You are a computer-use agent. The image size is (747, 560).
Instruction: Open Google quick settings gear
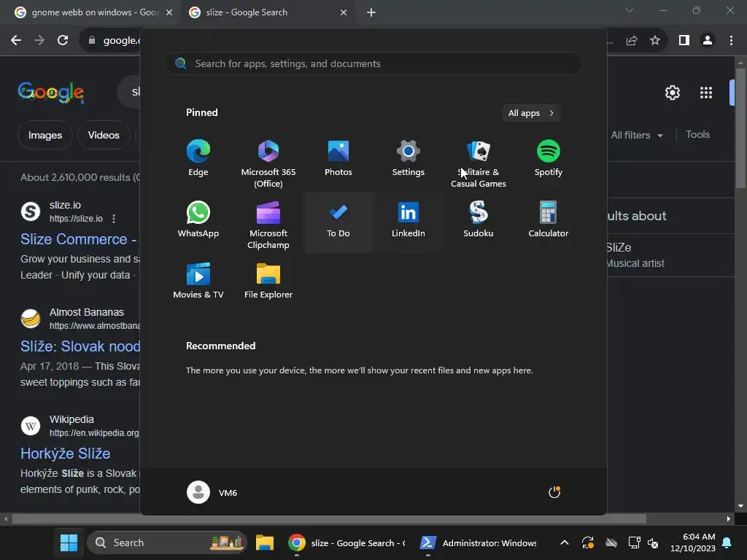pos(672,93)
